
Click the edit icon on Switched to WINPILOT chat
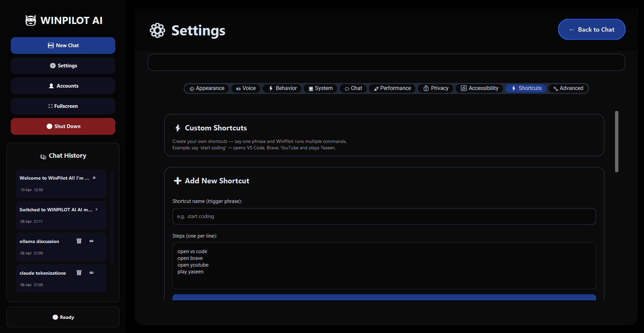click(x=97, y=209)
